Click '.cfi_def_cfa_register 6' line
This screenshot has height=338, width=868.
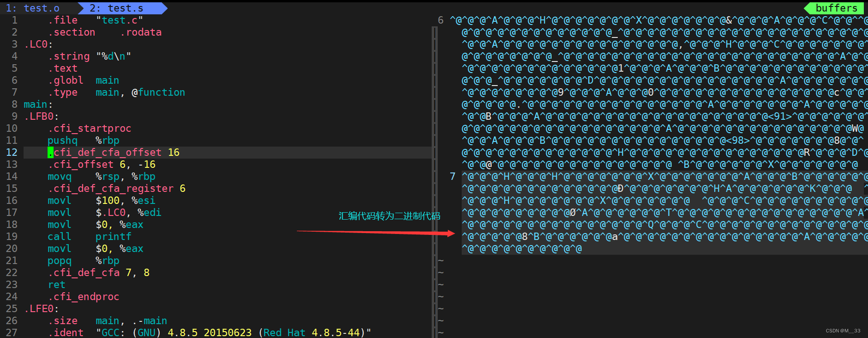(x=116, y=189)
